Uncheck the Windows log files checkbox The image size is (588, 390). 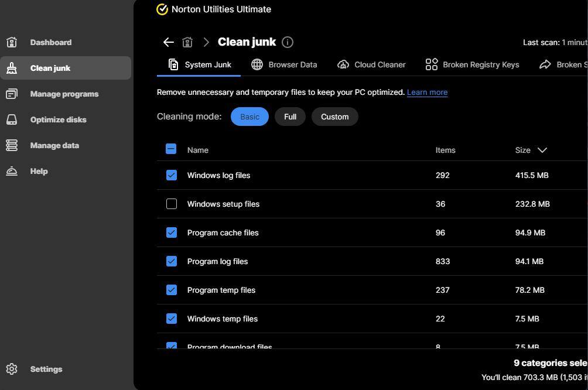click(x=172, y=175)
